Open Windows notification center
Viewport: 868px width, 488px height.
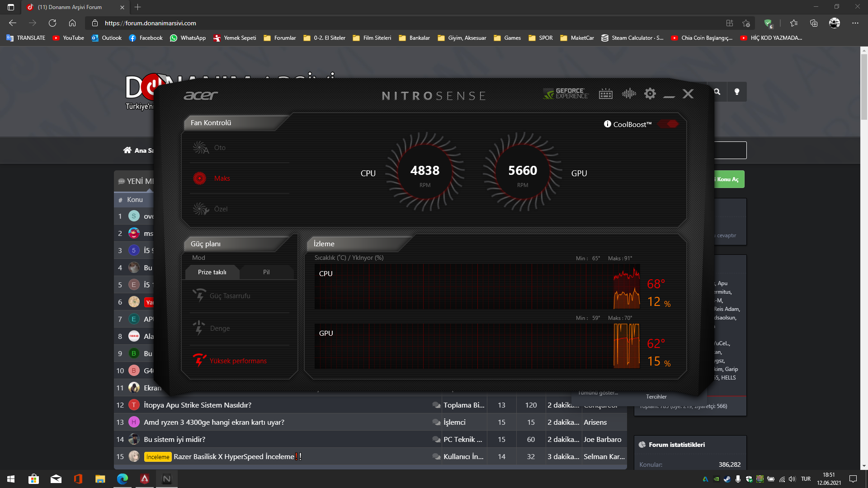coord(853,479)
